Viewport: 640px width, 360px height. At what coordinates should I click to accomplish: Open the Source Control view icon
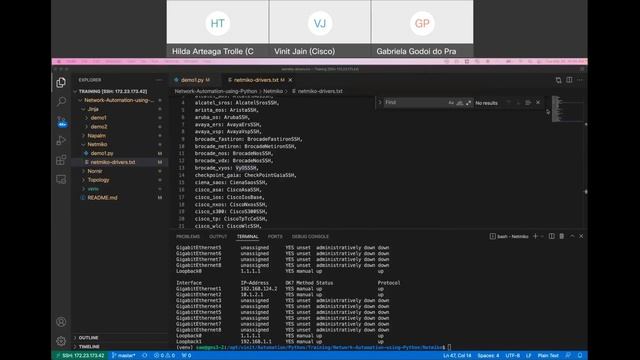point(61,121)
